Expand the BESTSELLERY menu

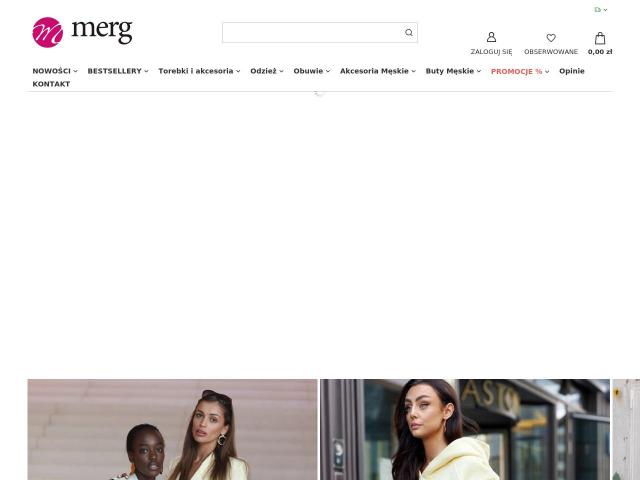tap(118, 71)
